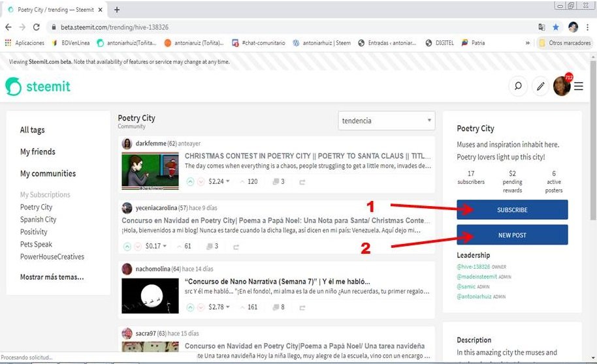Click the translate page icon in address bar
The height and width of the screenshot is (364, 597).
tap(541, 27)
